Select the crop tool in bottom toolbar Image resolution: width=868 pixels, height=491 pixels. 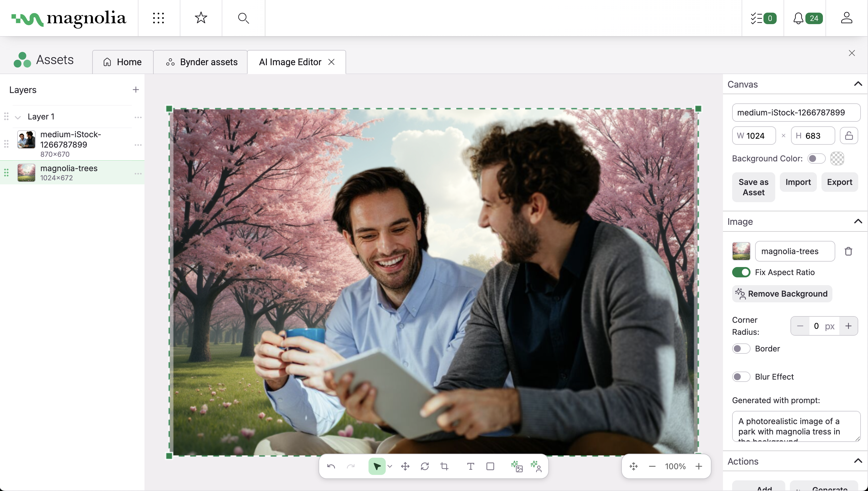[x=444, y=466]
